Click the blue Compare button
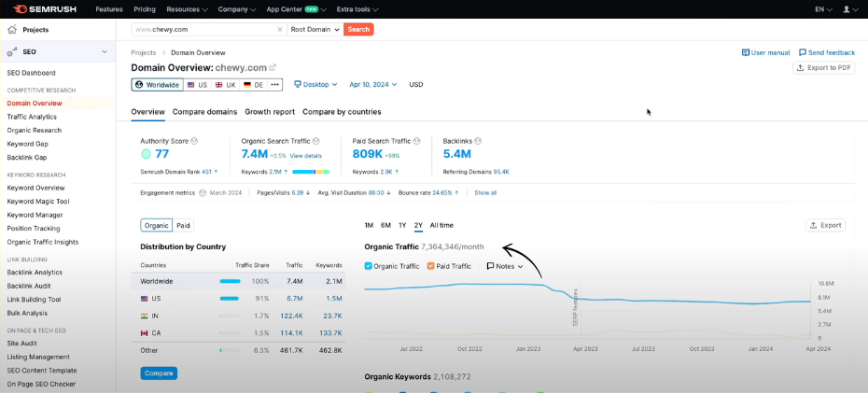 click(x=159, y=373)
